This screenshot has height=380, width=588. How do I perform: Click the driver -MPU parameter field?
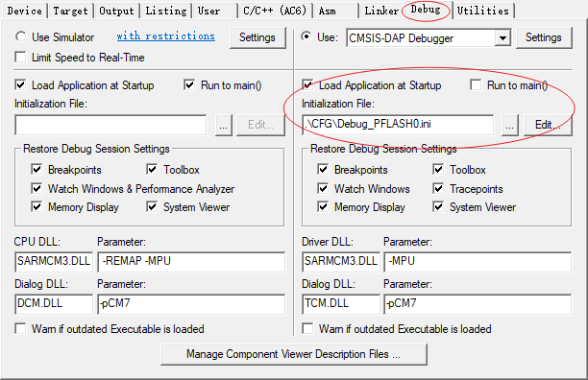[478, 261]
